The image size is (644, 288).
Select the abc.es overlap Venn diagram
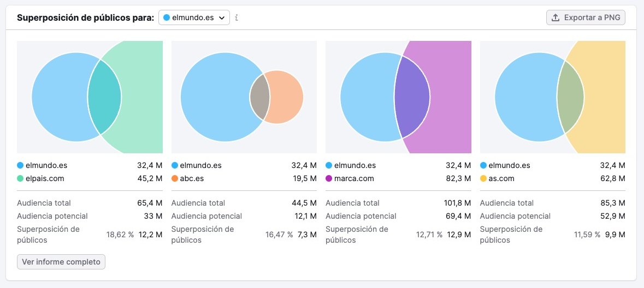tap(244, 97)
